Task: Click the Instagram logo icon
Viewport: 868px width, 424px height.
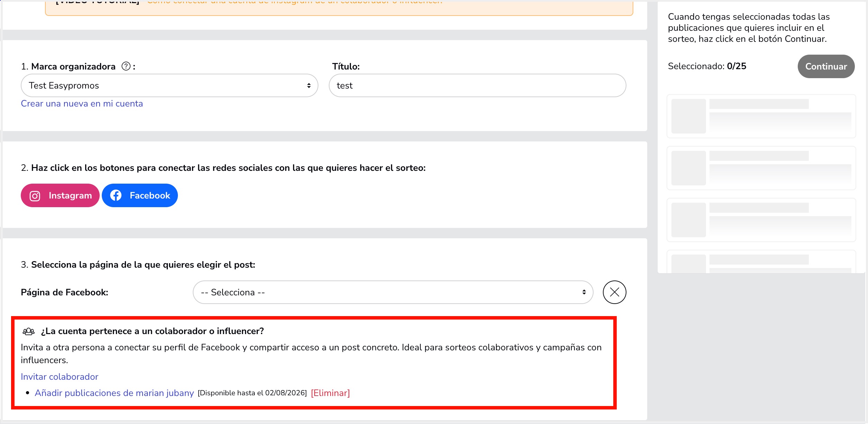Action: point(35,196)
